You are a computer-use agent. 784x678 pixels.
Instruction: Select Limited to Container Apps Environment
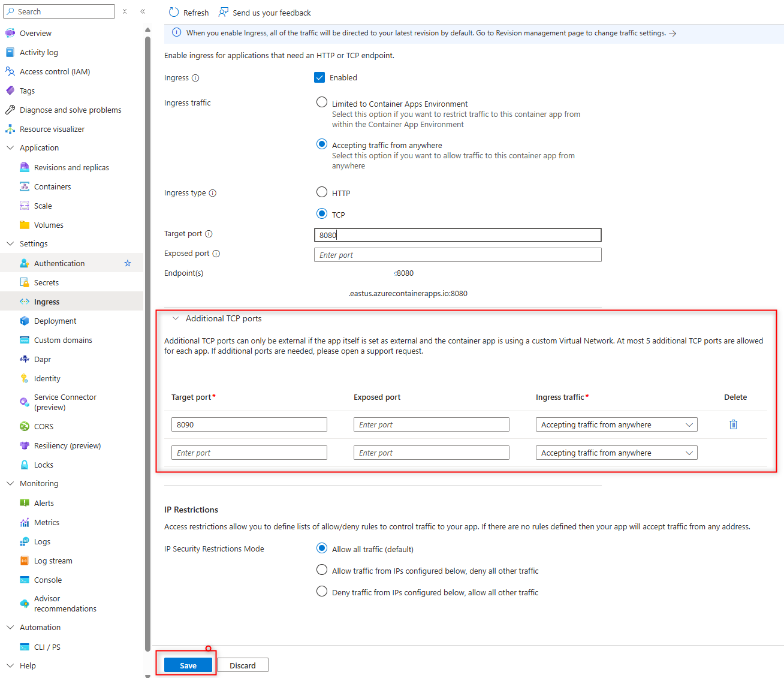coord(322,103)
